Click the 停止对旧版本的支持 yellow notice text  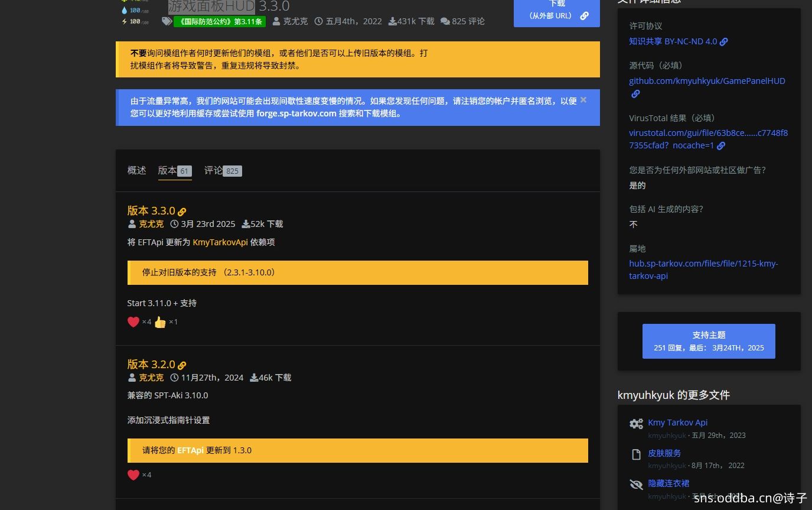[208, 272]
